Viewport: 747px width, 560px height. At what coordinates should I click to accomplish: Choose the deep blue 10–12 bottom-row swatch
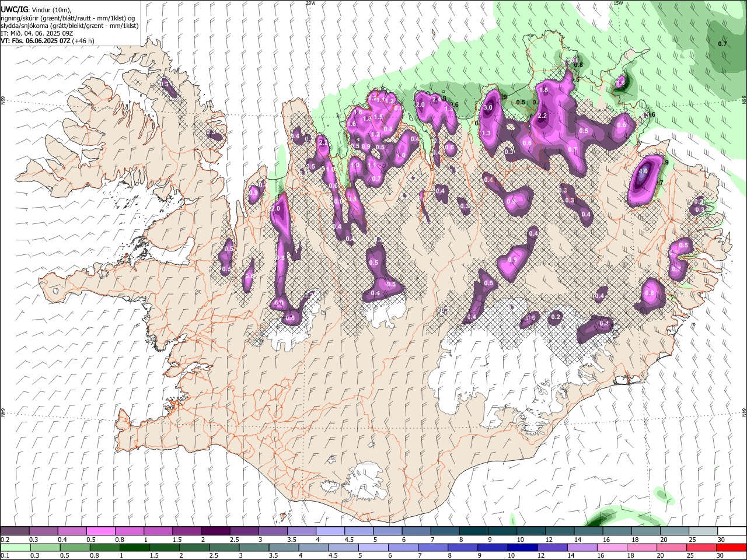click(522, 547)
